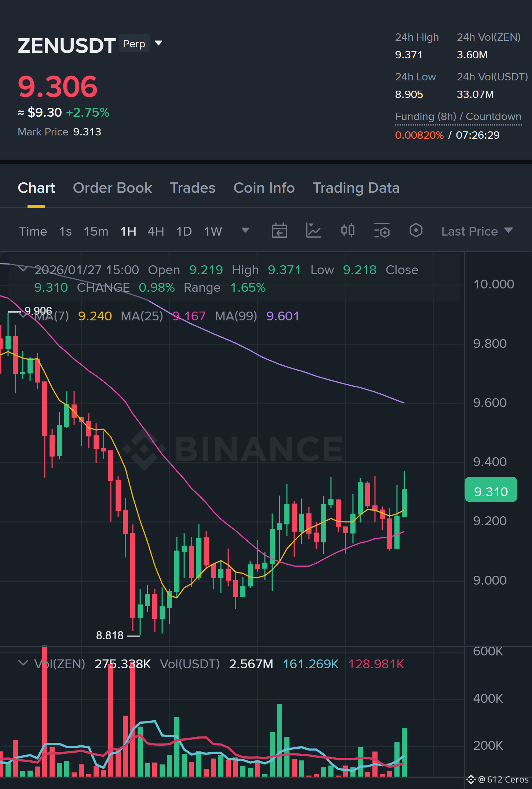Viewport: 532px width, 789px height.
Task: Expand the more time intervals dropdown
Action: pyautogui.click(x=245, y=230)
